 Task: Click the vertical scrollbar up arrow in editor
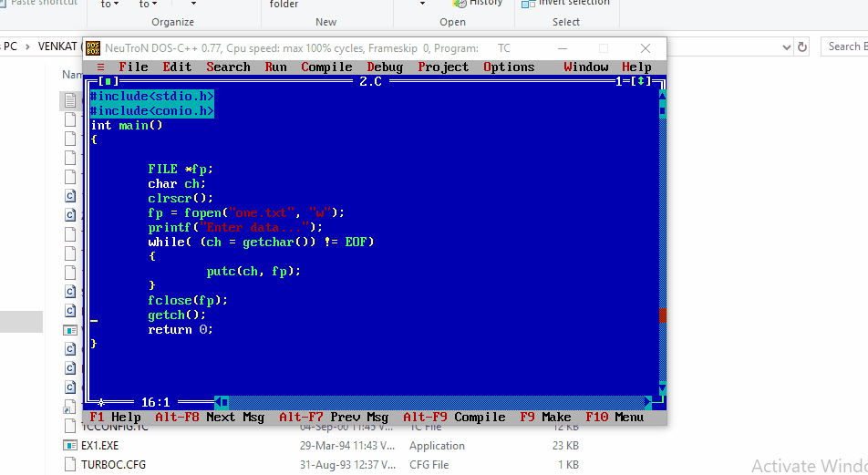[662, 96]
